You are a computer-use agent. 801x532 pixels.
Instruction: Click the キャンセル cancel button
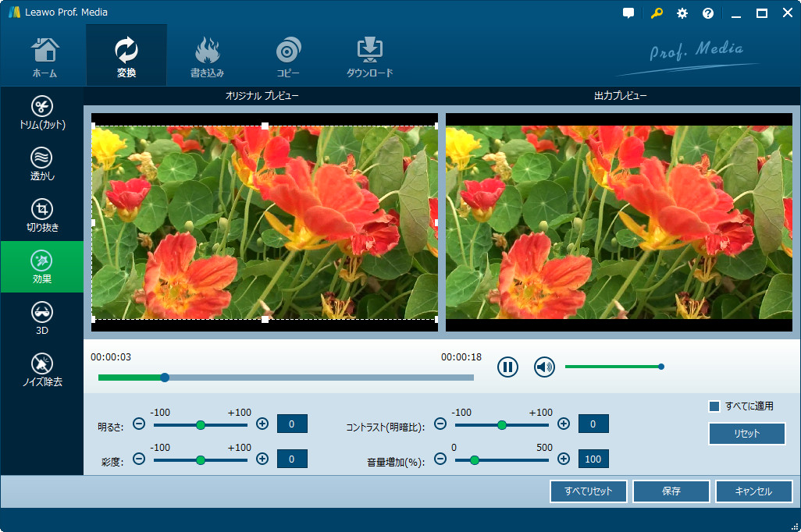754,491
